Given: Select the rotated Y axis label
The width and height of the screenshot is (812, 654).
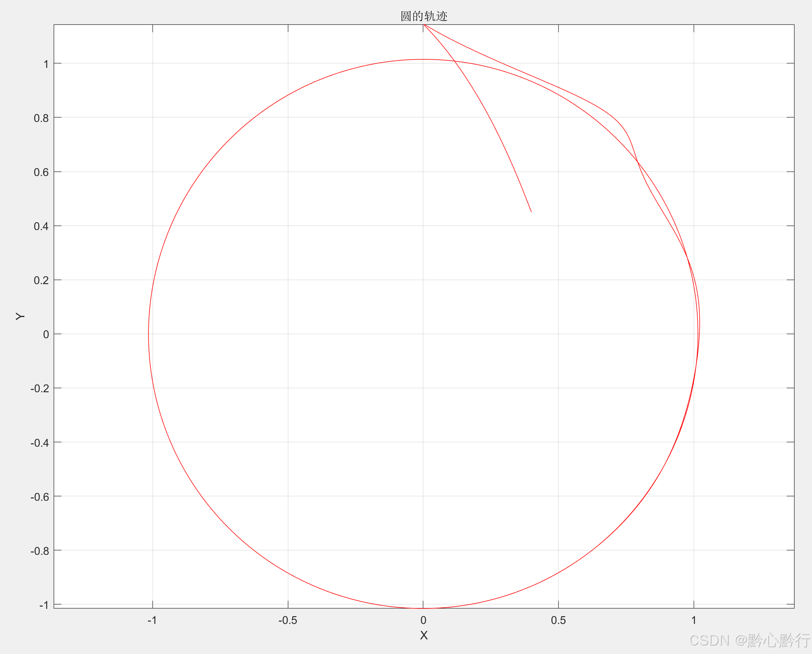Looking at the screenshot, I should (20, 316).
